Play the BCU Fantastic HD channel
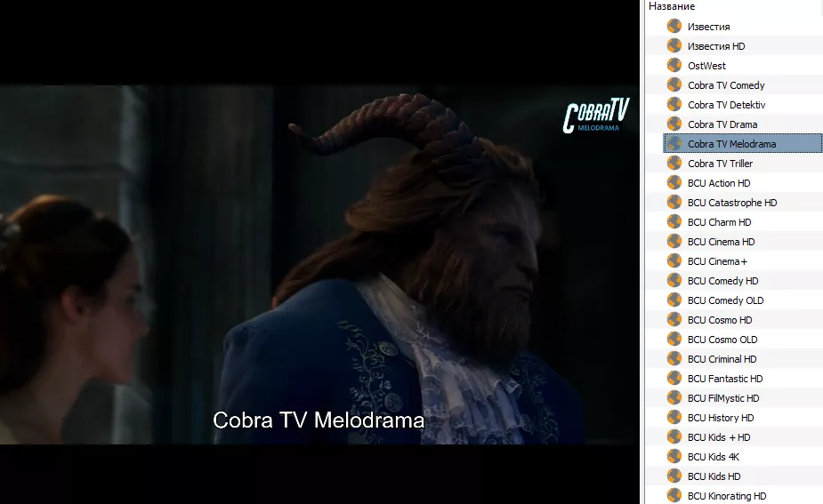 point(725,379)
